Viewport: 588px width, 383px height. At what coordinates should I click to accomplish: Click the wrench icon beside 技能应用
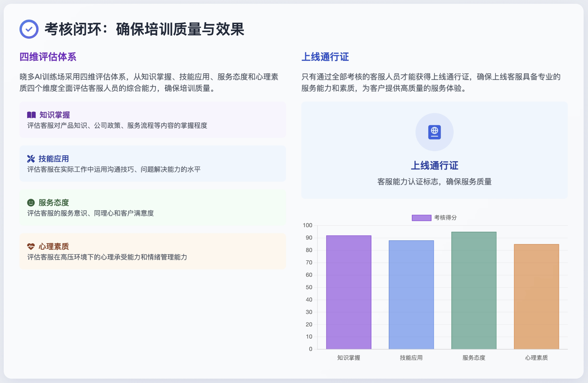click(31, 159)
